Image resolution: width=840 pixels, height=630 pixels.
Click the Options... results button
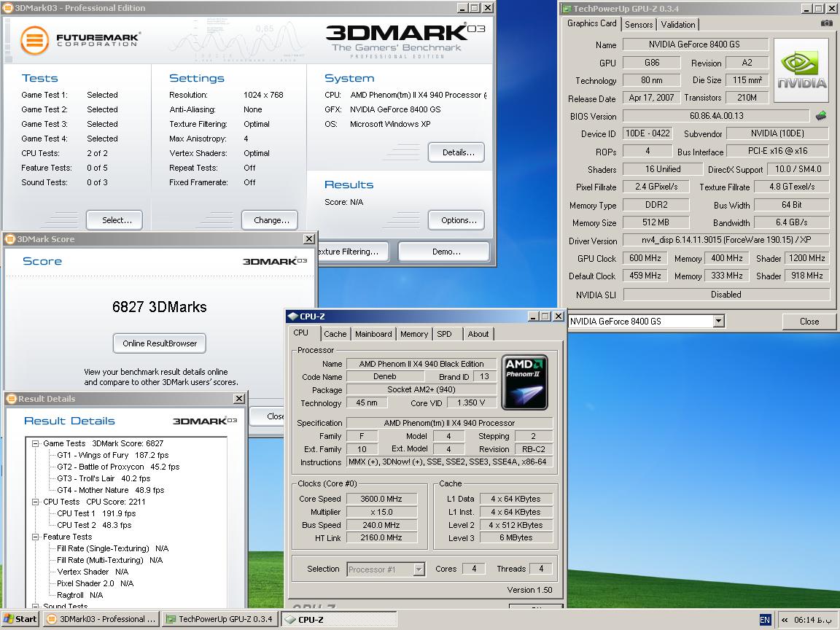[x=456, y=220]
